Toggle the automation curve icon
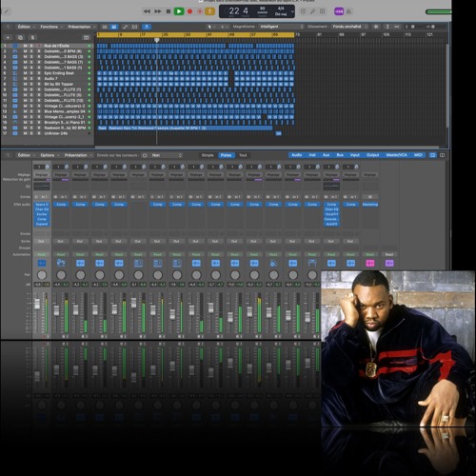 coord(125,27)
